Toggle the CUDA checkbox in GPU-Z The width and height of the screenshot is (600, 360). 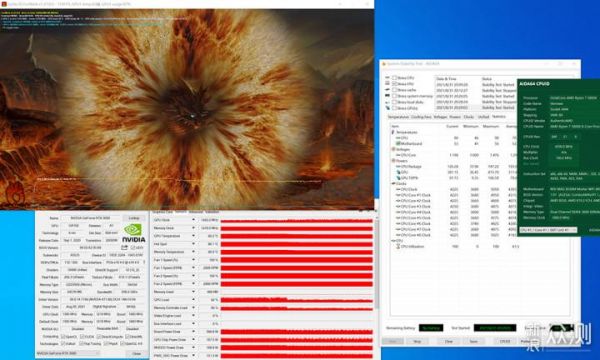point(82,337)
